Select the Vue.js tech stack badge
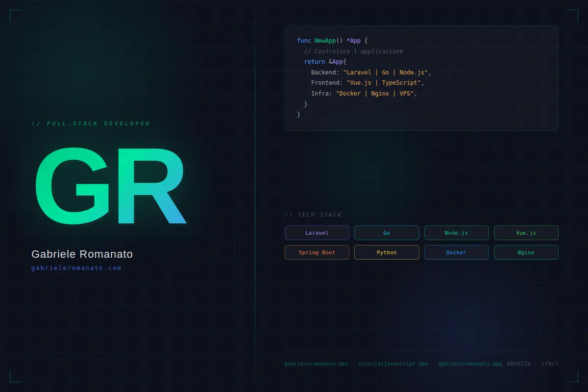This screenshot has height=392, width=588. [526, 233]
